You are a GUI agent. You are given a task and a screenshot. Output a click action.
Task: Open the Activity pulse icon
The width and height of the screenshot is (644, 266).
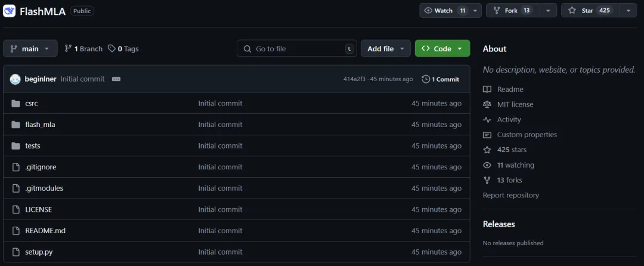point(487,119)
